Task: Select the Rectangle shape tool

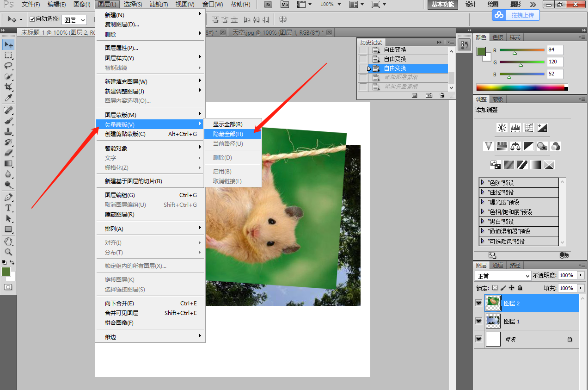Action: pyautogui.click(x=8, y=229)
